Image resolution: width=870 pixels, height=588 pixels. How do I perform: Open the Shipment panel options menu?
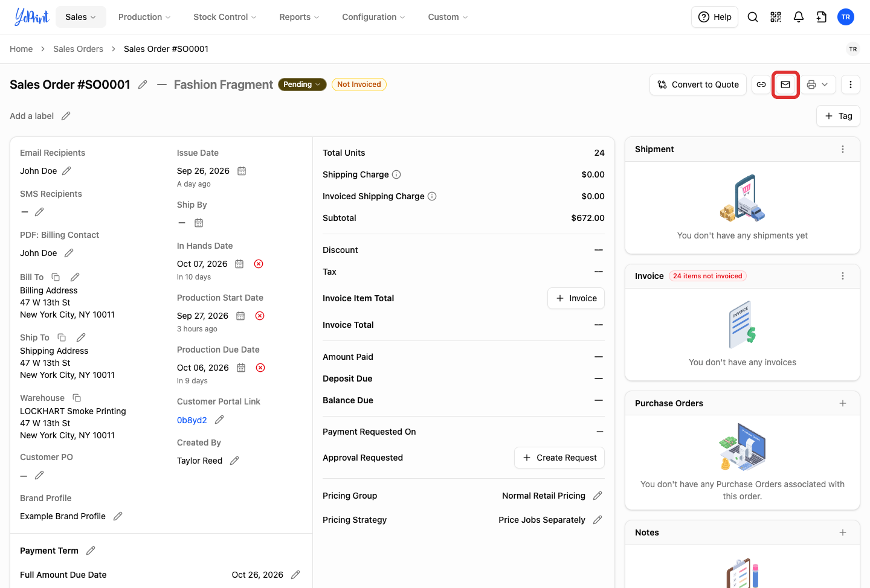pyautogui.click(x=843, y=149)
